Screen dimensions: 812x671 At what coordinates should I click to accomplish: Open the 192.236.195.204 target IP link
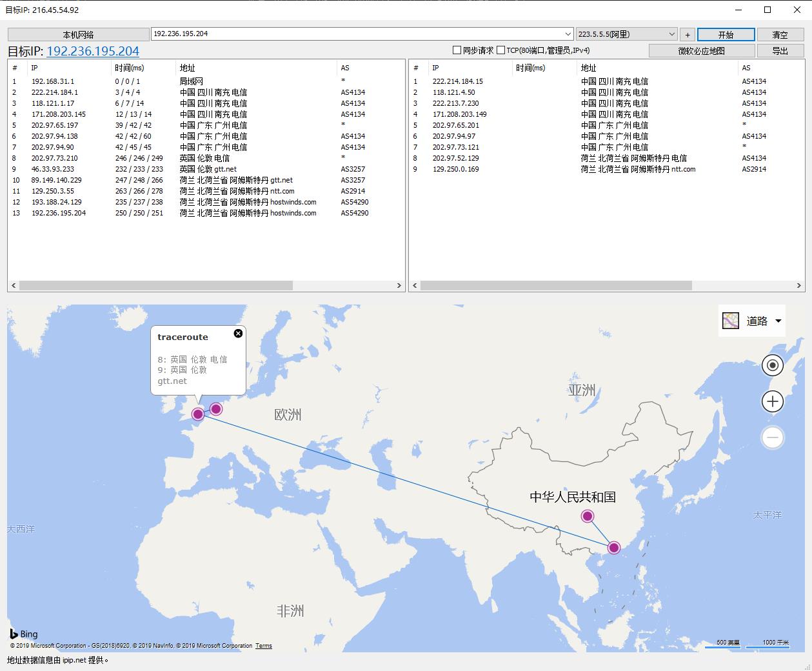(x=93, y=51)
